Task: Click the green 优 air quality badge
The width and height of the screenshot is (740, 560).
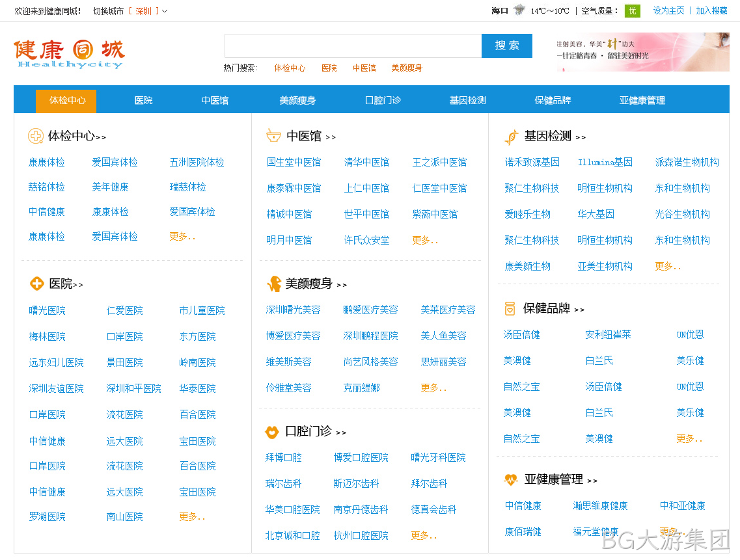Action: click(633, 11)
